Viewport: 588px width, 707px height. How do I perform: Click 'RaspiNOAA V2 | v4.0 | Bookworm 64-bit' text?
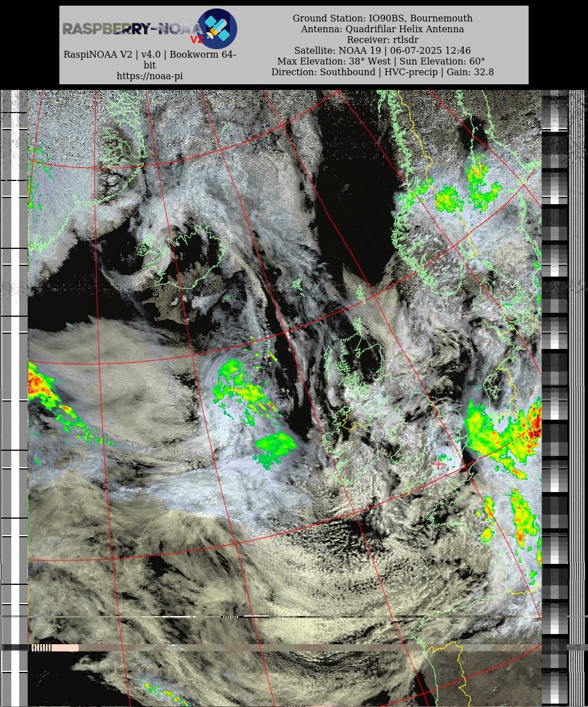[x=150, y=60]
